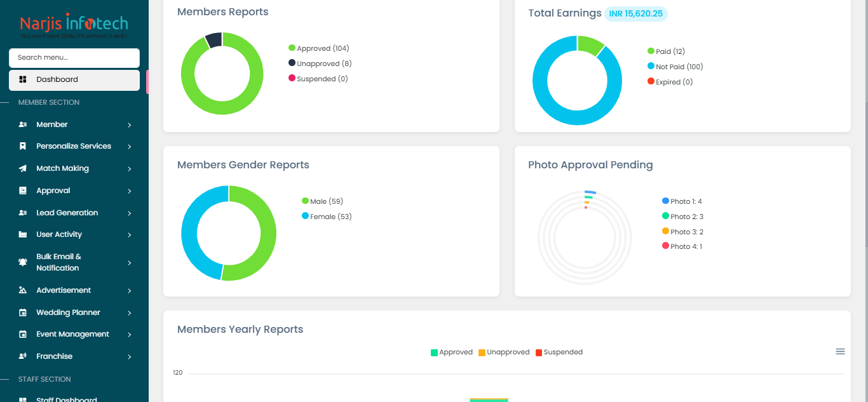The image size is (868, 402).
Task: Toggle Male (59) legend entry
Action: [323, 201]
